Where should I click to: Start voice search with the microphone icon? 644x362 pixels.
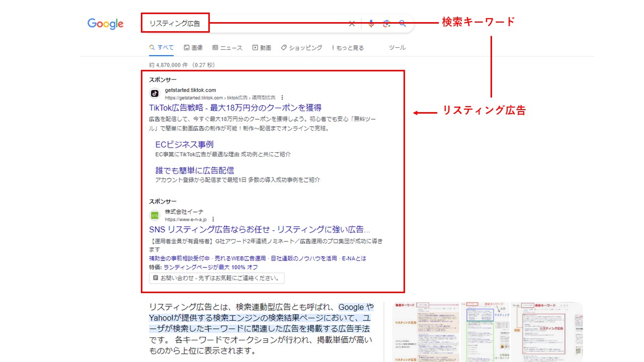coord(371,24)
